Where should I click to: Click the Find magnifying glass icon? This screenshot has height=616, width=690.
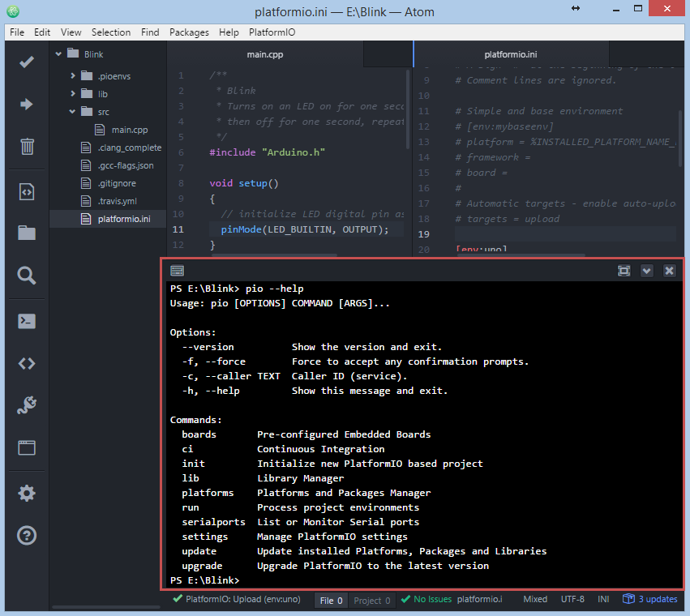point(27,276)
